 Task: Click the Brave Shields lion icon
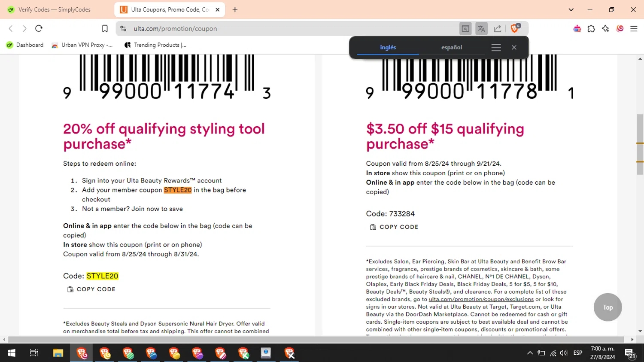[514, 29]
